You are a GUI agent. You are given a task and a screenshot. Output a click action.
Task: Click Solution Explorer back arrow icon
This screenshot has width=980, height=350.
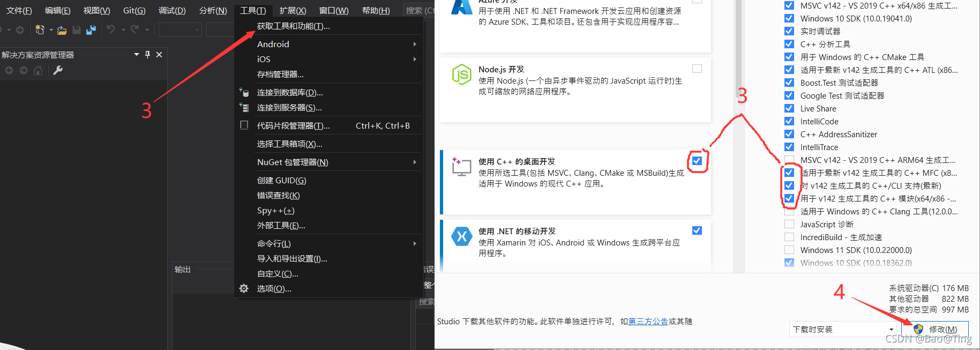click(9, 70)
